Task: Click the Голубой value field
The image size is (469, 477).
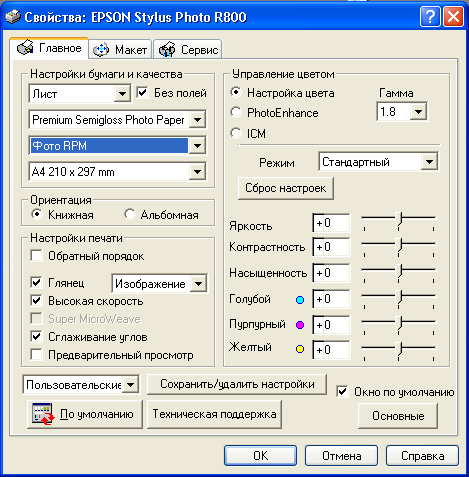Action: [331, 299]
